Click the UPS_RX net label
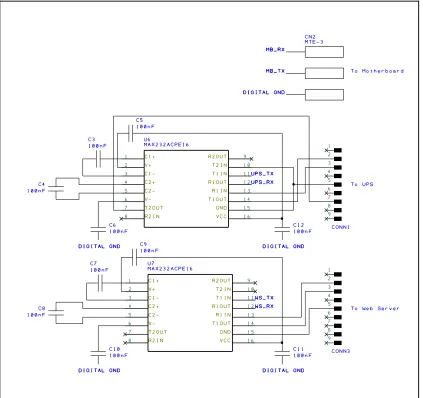 pos(262,182)
